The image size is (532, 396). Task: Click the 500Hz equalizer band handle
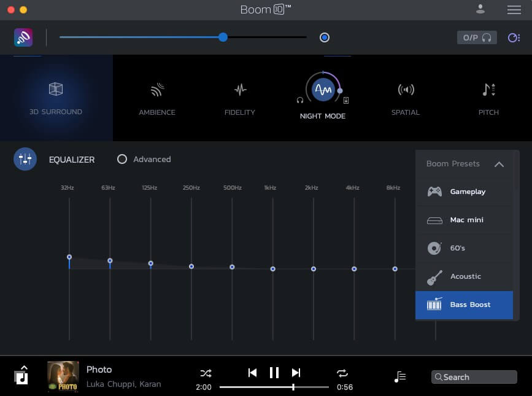point(232,267)
